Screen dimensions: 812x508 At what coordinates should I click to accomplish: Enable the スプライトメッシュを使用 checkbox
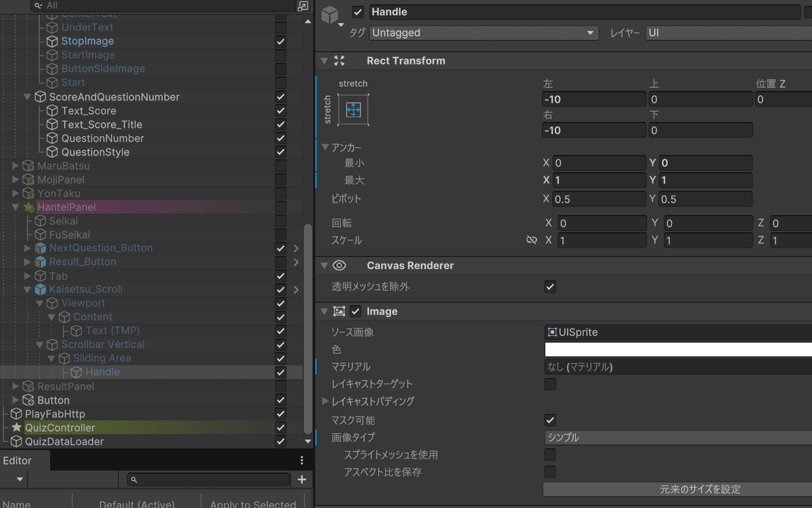coord(550,454)
